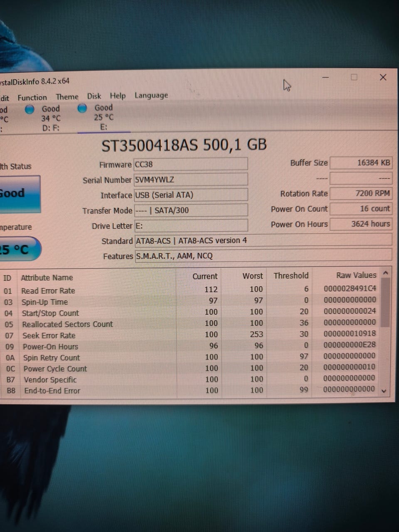Select the Vendor Specific row
399x532 pixels.
tap(190, 379)
